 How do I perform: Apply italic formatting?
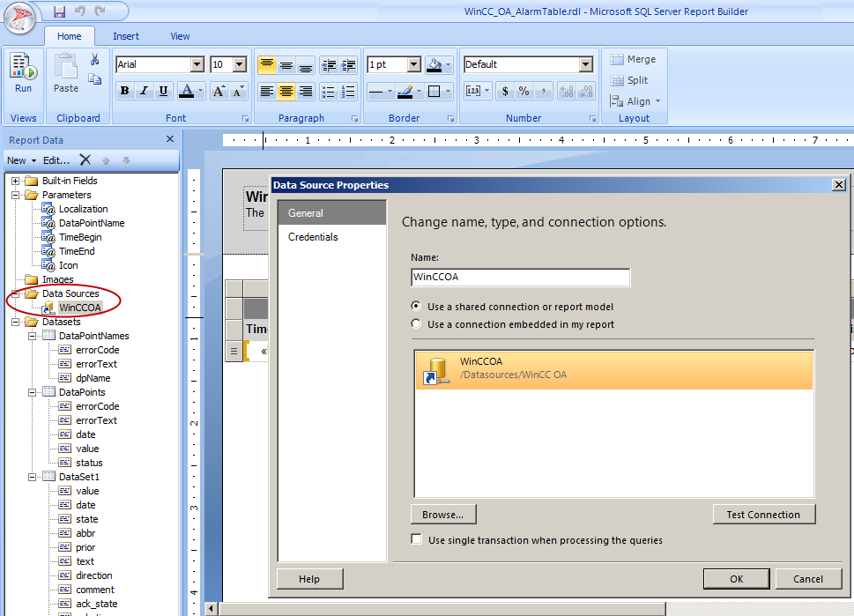pos(144,91)
